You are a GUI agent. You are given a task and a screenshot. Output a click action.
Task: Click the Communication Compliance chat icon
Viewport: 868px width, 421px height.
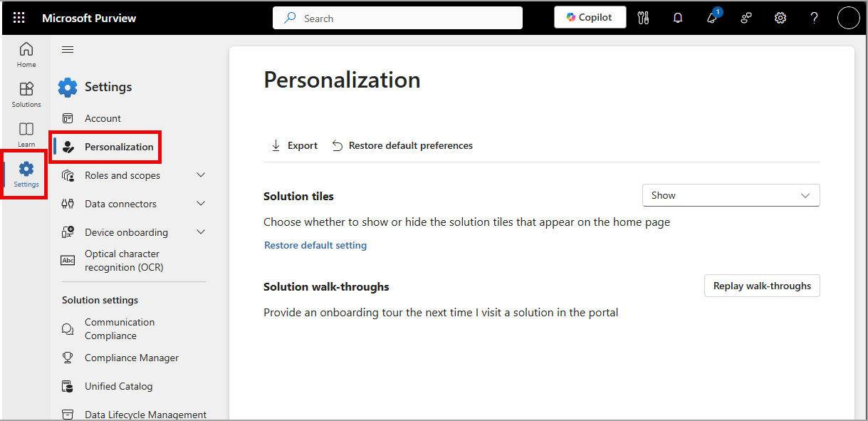coord(68,329)
